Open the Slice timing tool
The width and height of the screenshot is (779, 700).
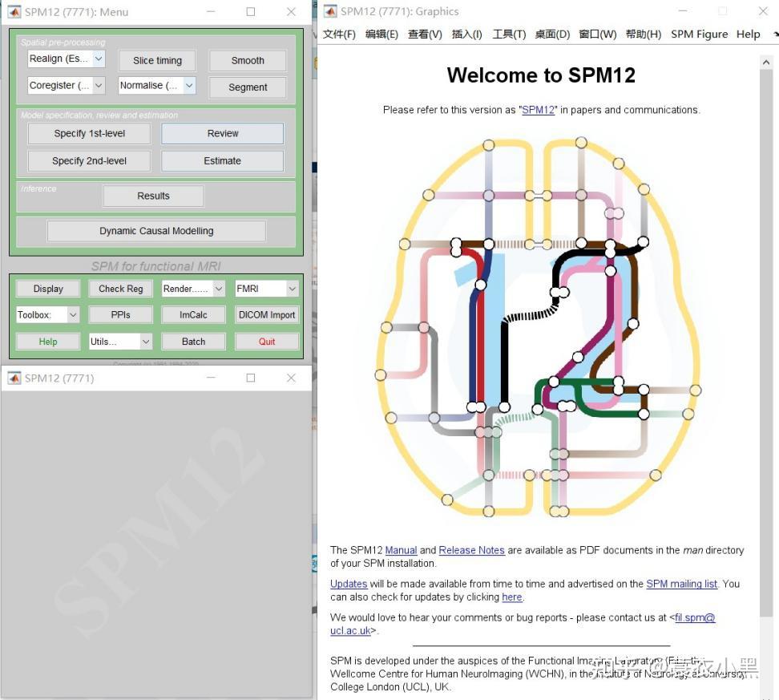pyautogui.click(x=157, y=60)
